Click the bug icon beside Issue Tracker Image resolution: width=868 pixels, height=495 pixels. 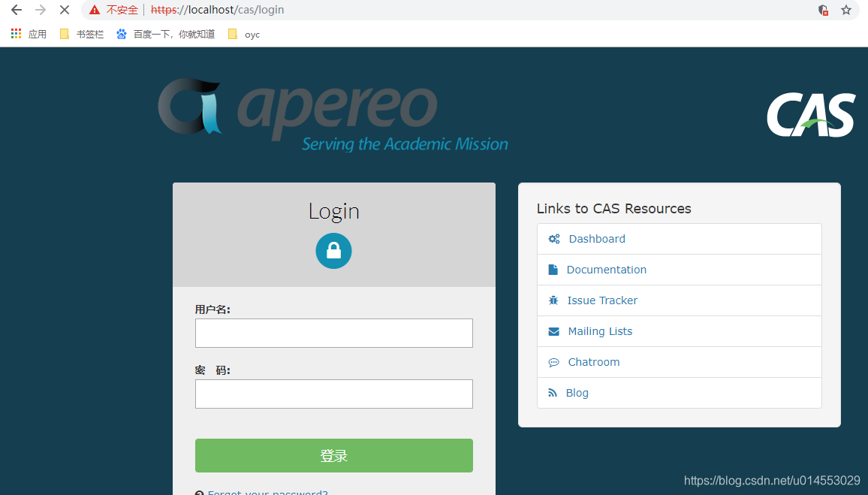click(553, 300)
